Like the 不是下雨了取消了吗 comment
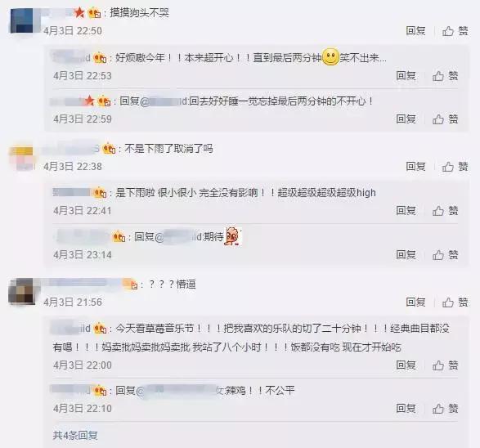480x448 pixels. click(x=455, y=167)
